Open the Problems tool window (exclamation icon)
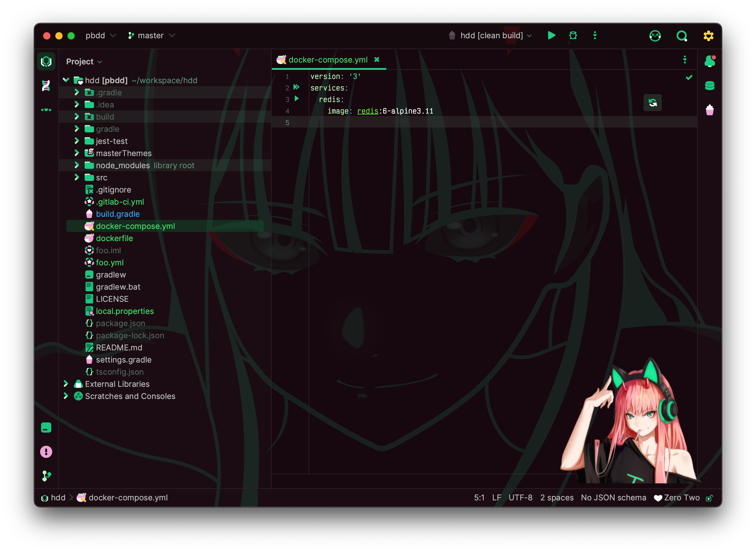This screenshot has width=756, height=552. click(x=46, y=451)
